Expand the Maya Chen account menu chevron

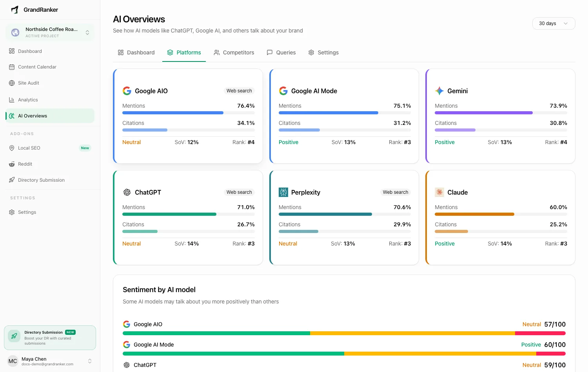(90, 361)
